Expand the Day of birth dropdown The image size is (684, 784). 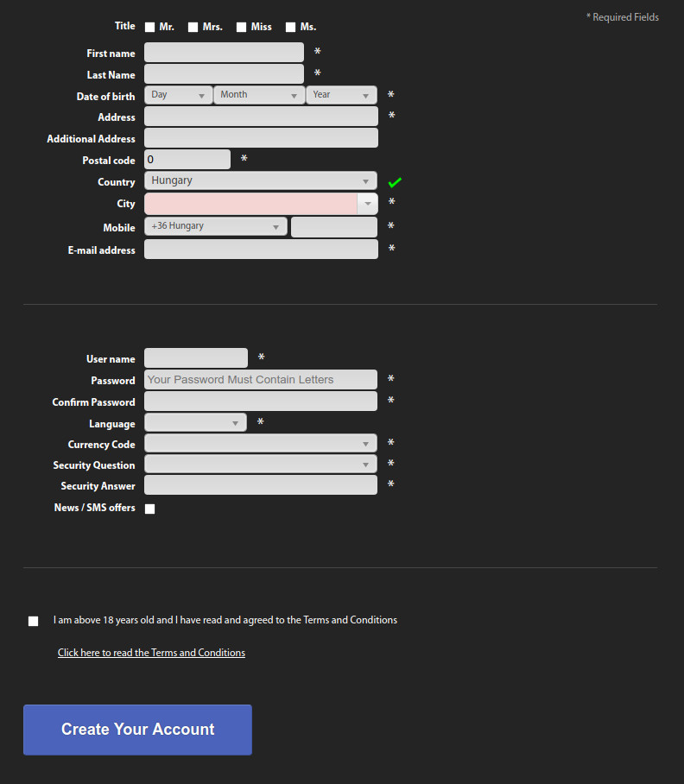(x=179, y=95)
